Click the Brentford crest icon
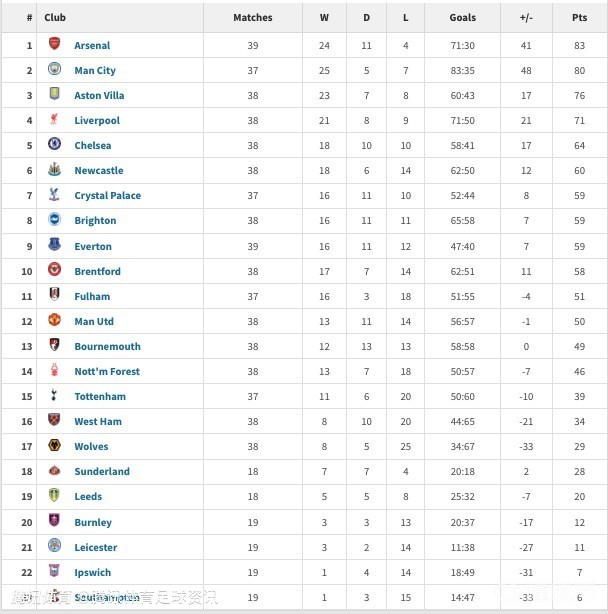 tap(54, 270)
